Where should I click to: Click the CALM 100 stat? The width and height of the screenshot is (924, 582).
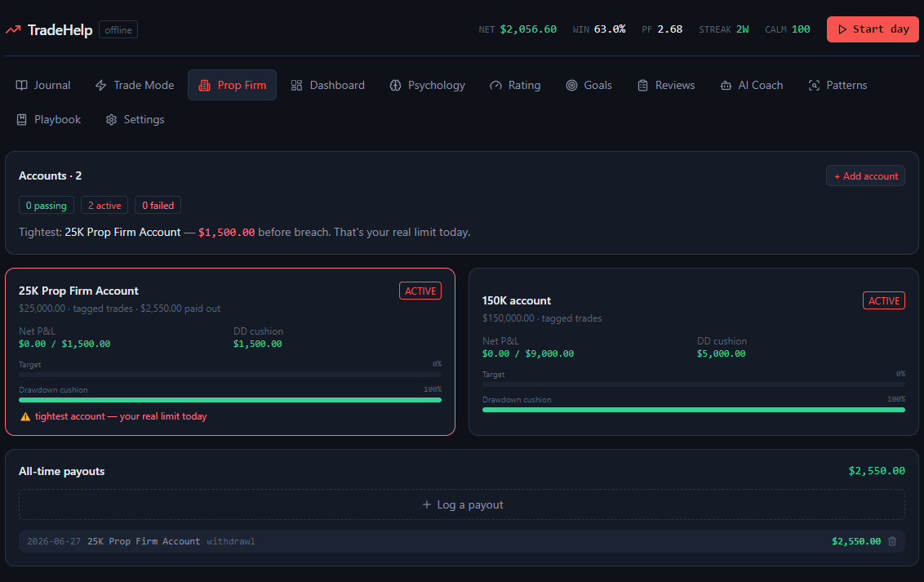click(788, 29)
